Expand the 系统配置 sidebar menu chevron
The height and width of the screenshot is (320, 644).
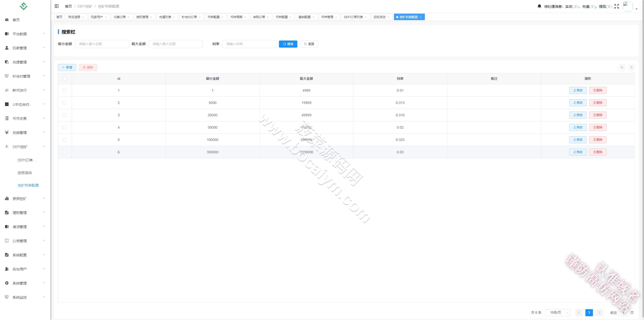(44, 255)
